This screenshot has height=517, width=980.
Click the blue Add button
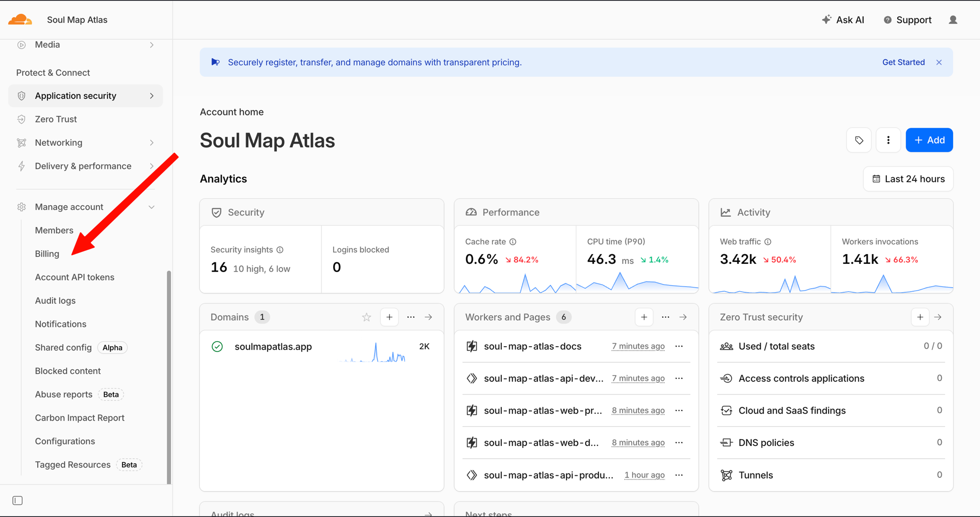(929, 140)
